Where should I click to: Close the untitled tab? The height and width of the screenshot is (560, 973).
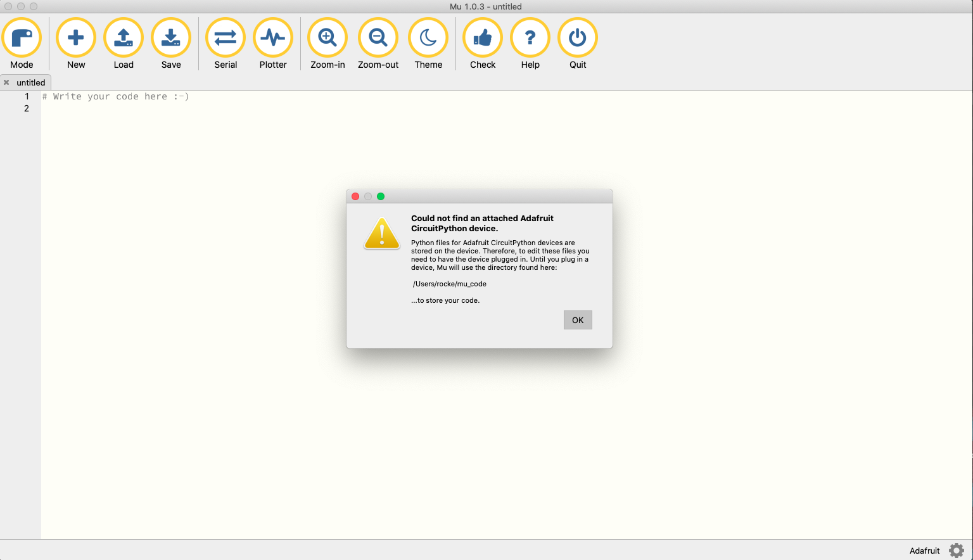click(6, 82)
